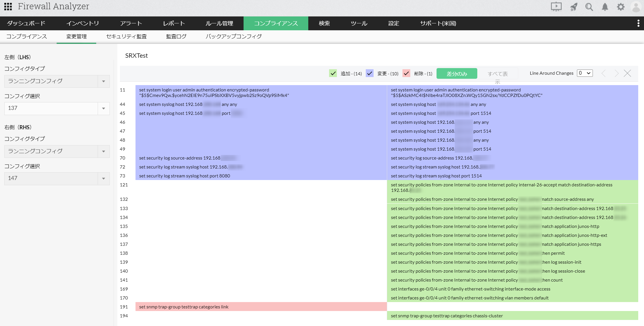The width and height of the screenshot is (644, 326).
Task: Expand RHS config selection dropdown 147
Action: pyautogui.click(x=103, y=179)
